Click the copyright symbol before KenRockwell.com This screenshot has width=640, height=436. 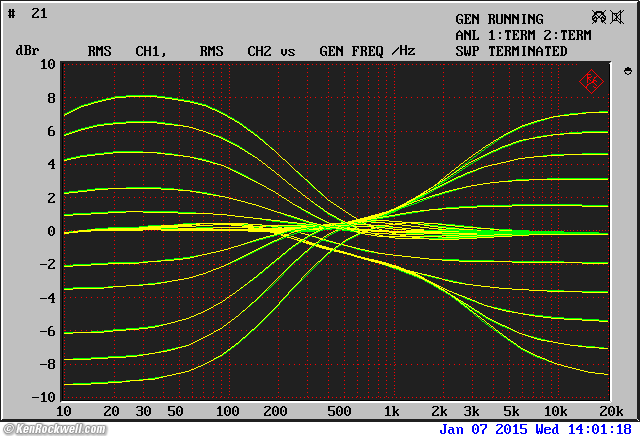(x=9, y=429)
